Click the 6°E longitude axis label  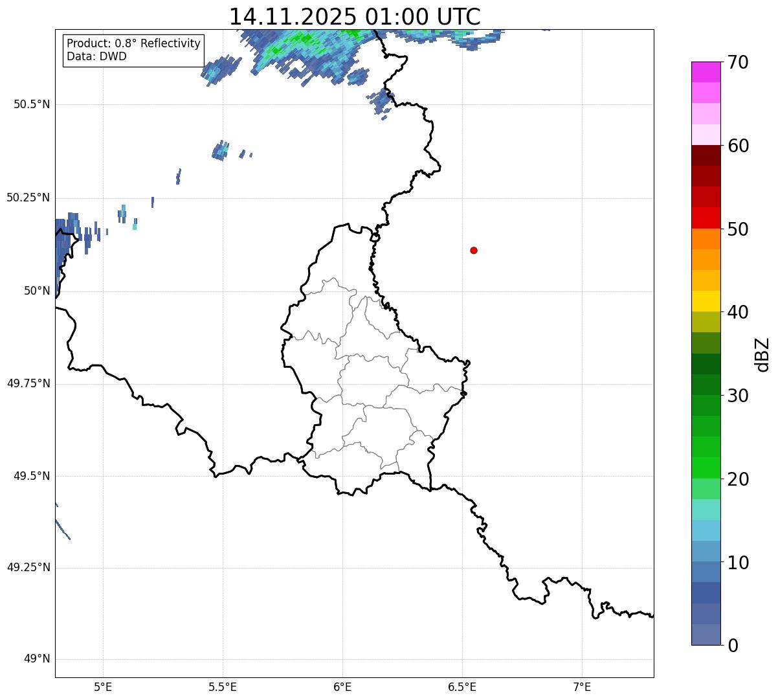[x=342, y=686]
